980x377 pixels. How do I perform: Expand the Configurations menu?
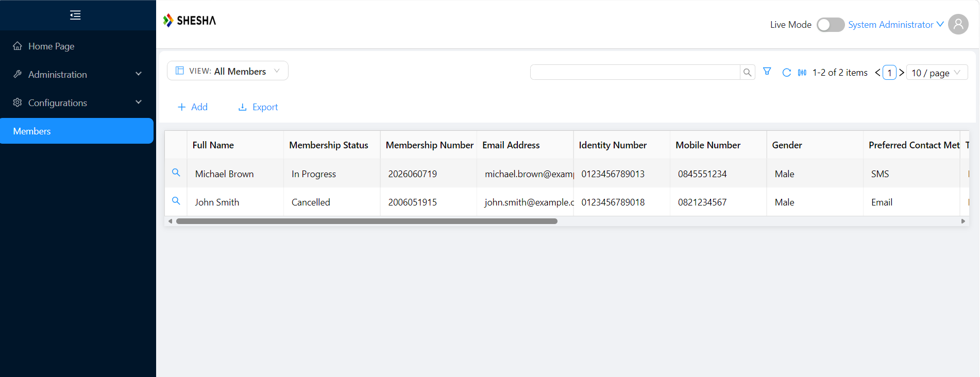click(78, 102)
